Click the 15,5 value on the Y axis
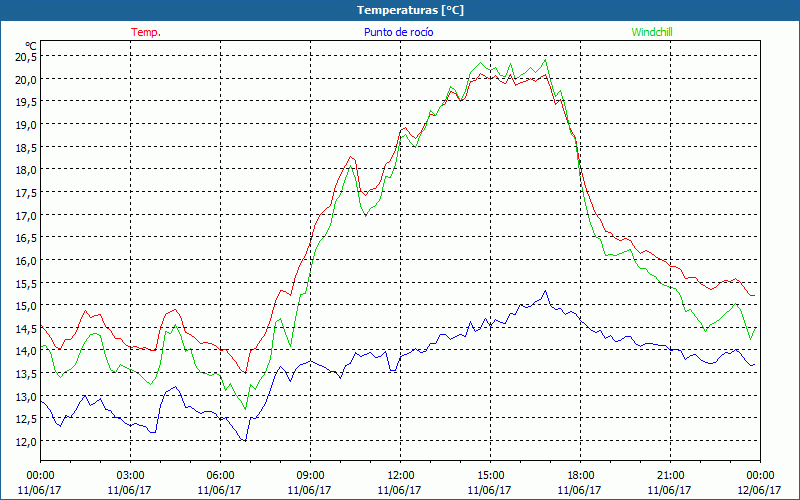Screen dimensions: 800x500 coord(26,283)
